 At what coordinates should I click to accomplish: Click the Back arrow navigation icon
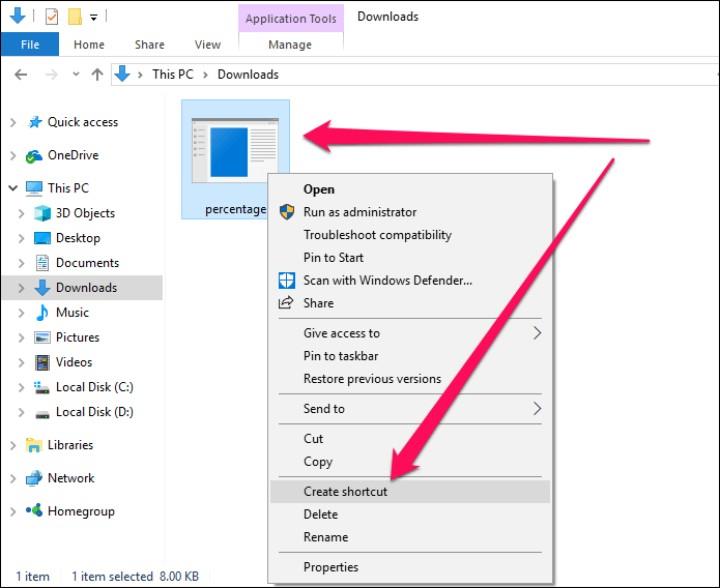coord(21,74)
